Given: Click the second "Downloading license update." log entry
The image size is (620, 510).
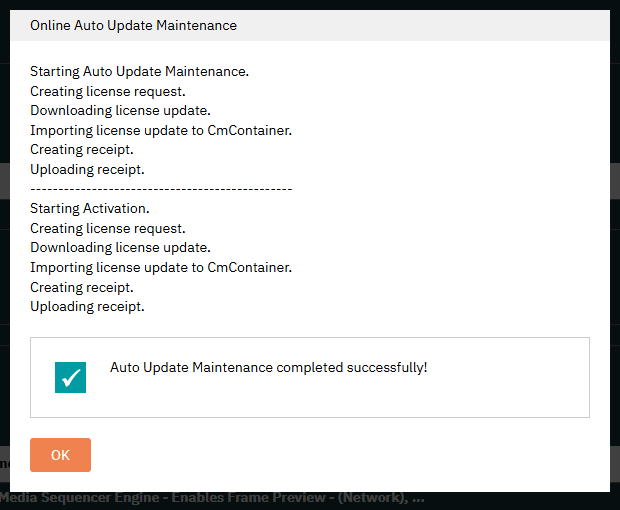Looking at the screenshot, I should [x=120, y=247].
